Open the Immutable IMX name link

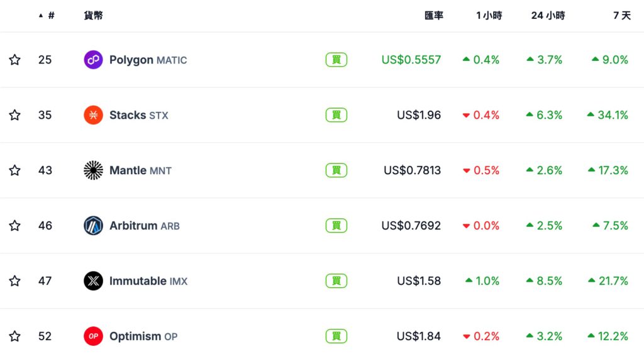point(148,281)
